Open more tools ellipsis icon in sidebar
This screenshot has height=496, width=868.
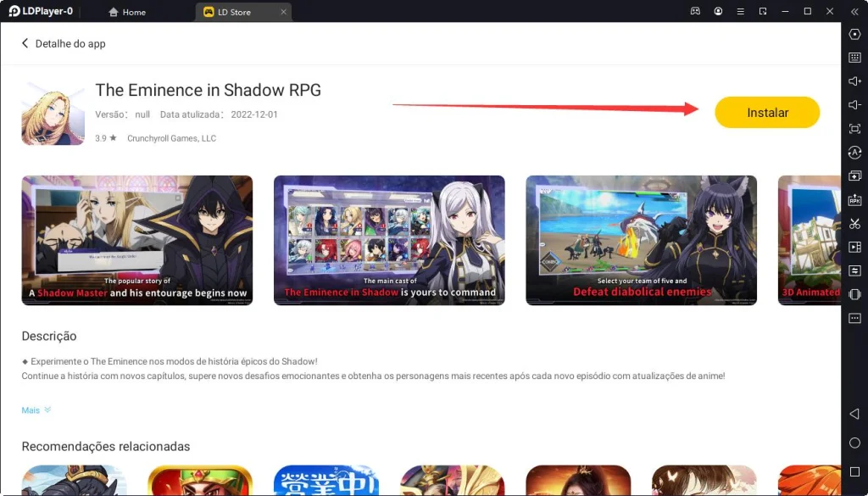click(854, 318)
